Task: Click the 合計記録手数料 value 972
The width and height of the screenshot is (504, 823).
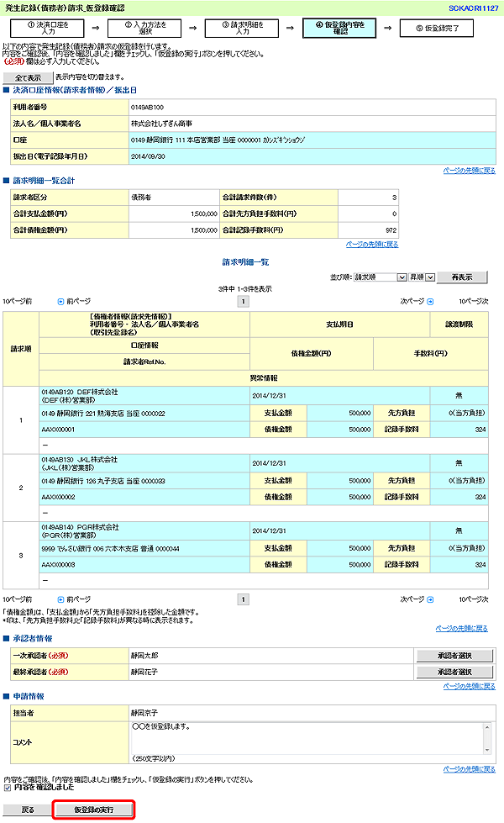Action: click(391, 230)
